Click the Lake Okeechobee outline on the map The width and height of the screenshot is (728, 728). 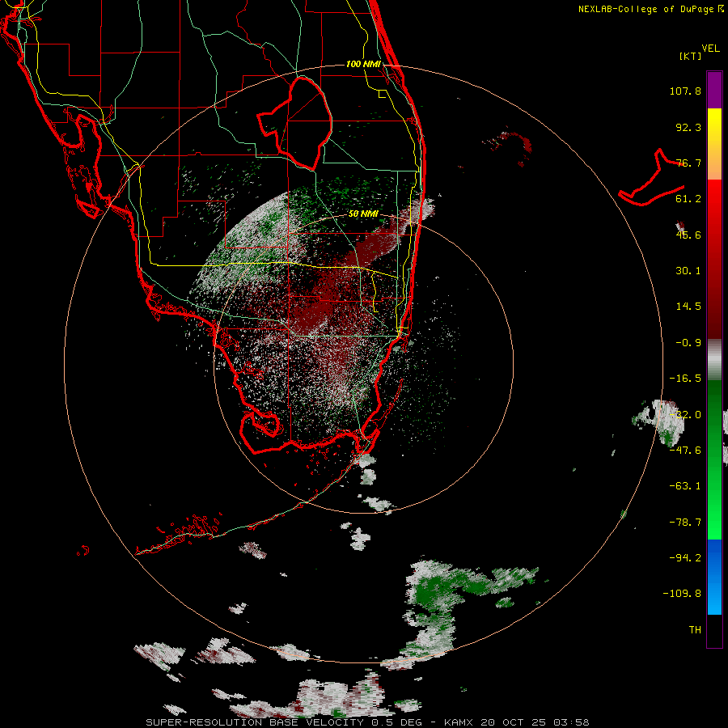pos(294,123)
